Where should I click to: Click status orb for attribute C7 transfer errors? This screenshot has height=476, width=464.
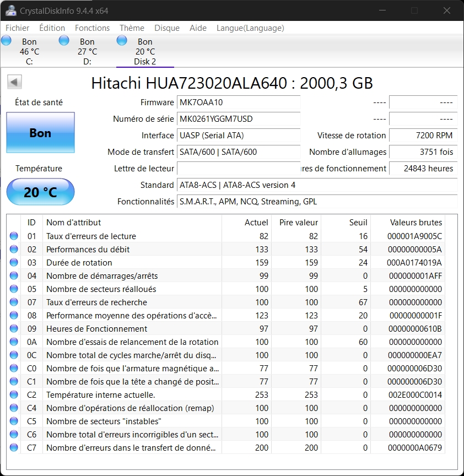pos(14,448)
